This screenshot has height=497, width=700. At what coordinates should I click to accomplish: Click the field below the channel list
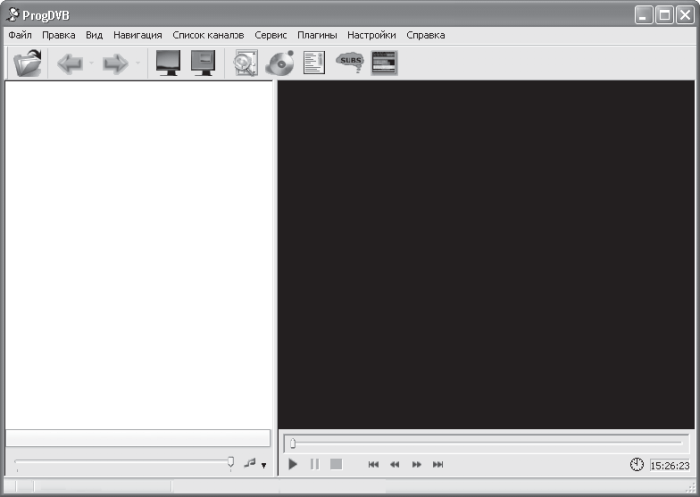pyautogui.click(x=138, y=438)
